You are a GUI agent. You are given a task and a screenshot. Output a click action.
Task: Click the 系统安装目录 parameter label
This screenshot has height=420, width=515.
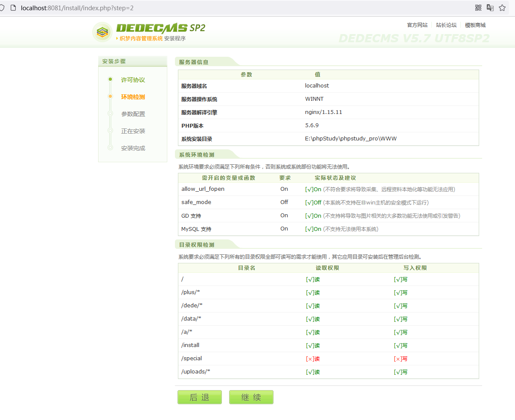point(197,139)
